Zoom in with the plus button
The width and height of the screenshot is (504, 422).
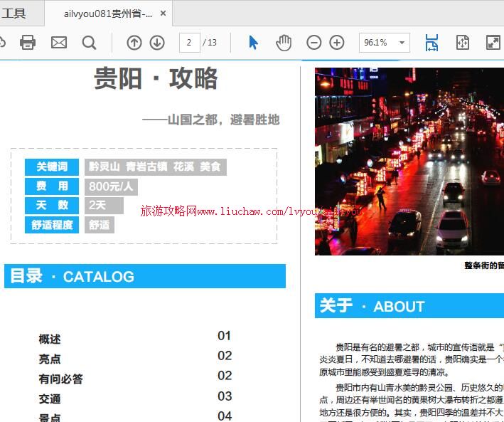coord(337,43)
